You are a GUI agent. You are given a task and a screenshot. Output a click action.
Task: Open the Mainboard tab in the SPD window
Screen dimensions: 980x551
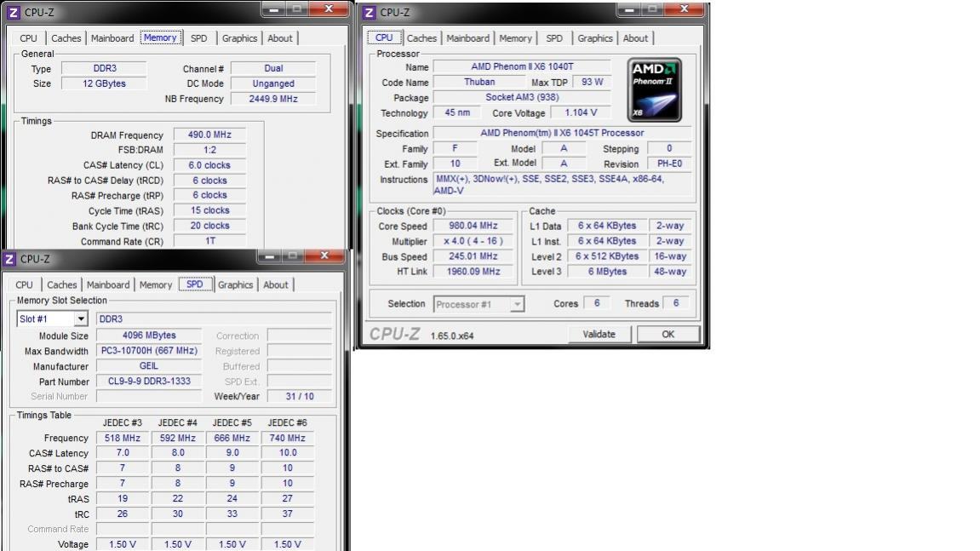coord(108,284)
